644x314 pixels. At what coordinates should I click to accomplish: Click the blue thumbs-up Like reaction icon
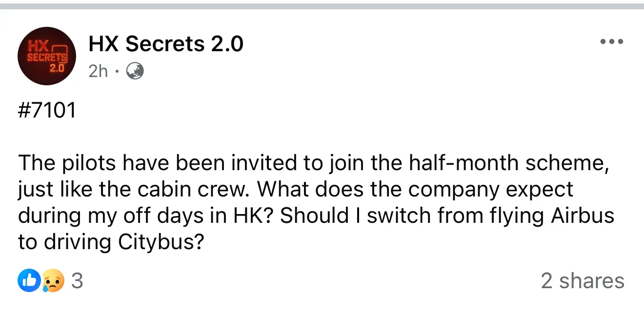(x=29, y=281)
